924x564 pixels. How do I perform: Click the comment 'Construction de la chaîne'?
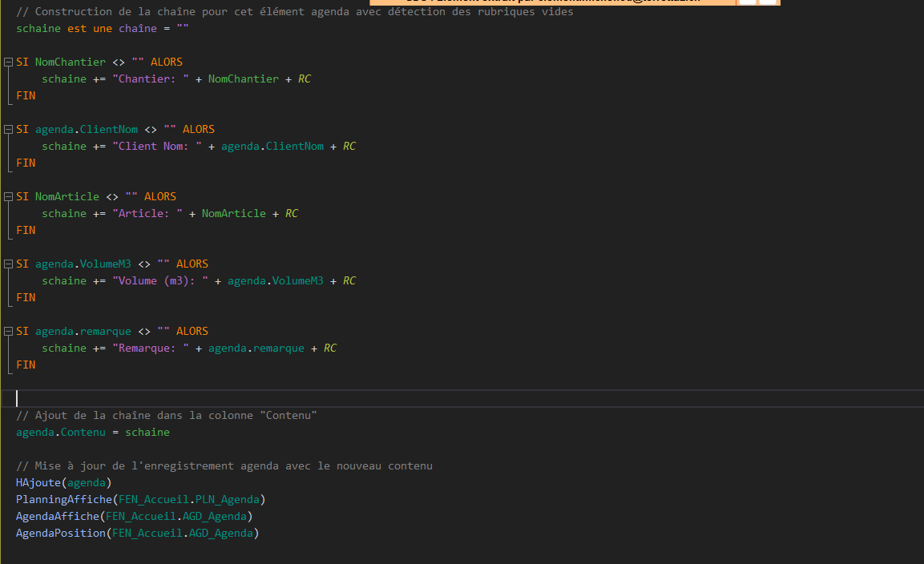(x=295, y=12)
